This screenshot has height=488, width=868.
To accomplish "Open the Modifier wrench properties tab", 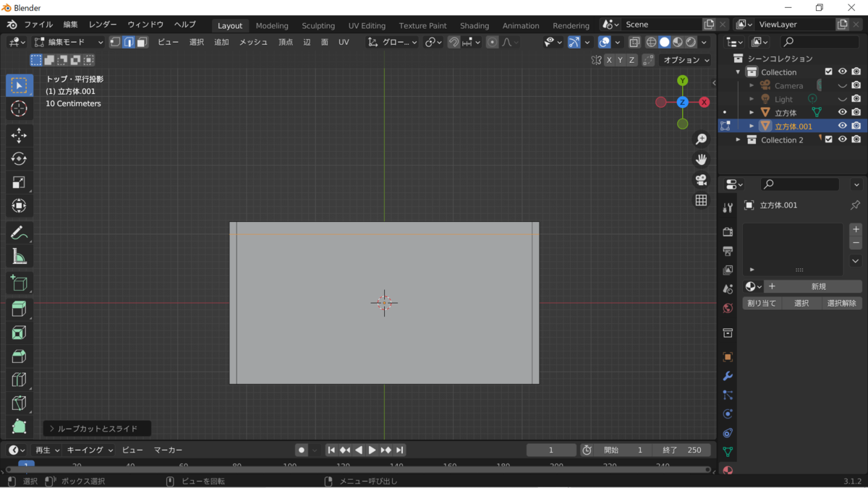I will click(728, 376).
